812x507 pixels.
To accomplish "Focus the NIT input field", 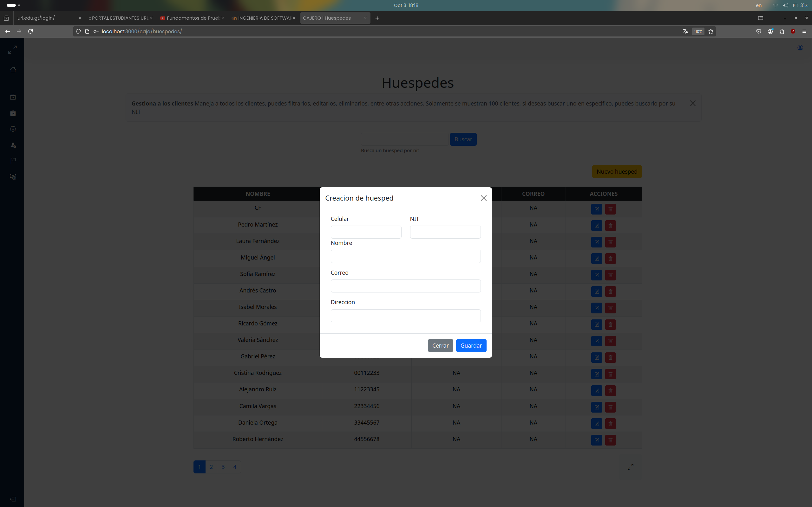I will (445, 232).
